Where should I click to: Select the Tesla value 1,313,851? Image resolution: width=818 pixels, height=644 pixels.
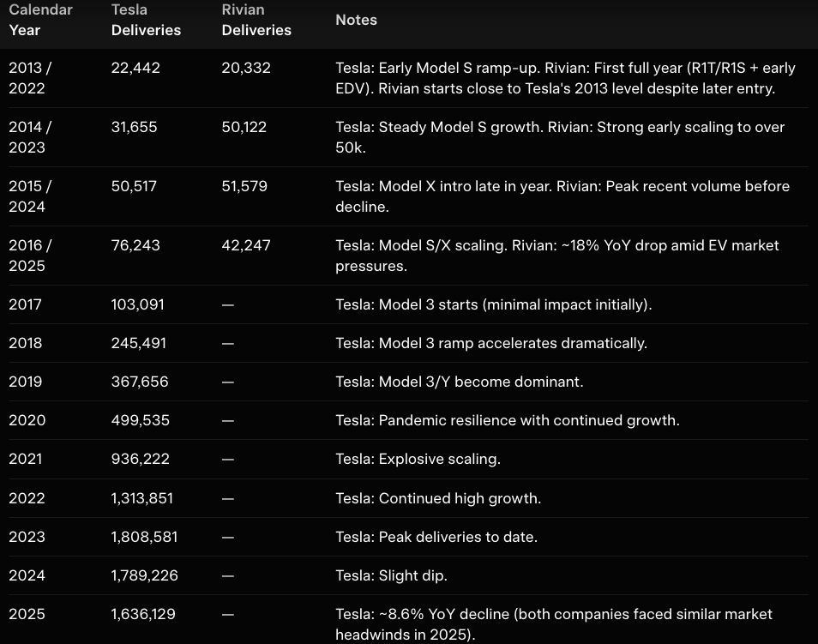coord(141,498)
